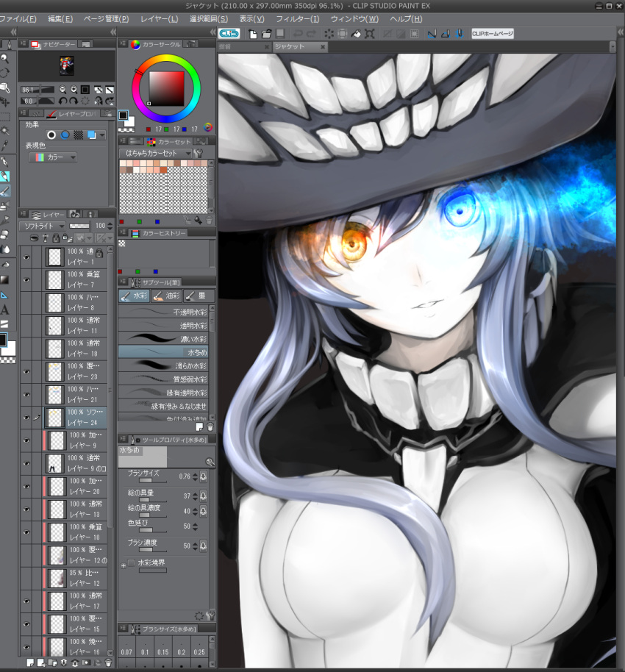This screenshot has width=625, height=672.
Task: Choose the 滑らか水彩 brush
Action: point(163,365)
